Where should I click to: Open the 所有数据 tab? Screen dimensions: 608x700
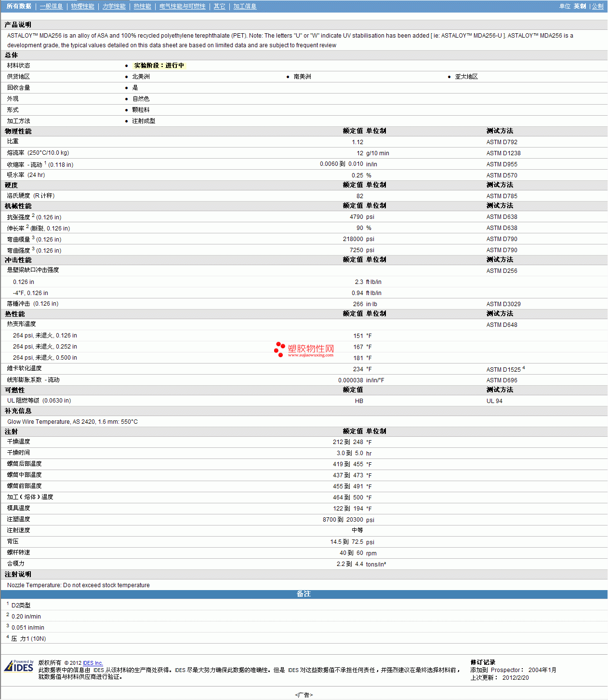(19, 6)
